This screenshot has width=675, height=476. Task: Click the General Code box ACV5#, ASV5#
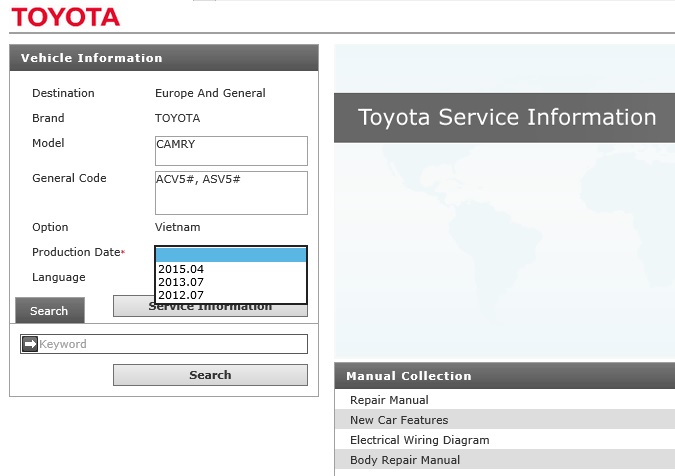(x=231, y=193)
